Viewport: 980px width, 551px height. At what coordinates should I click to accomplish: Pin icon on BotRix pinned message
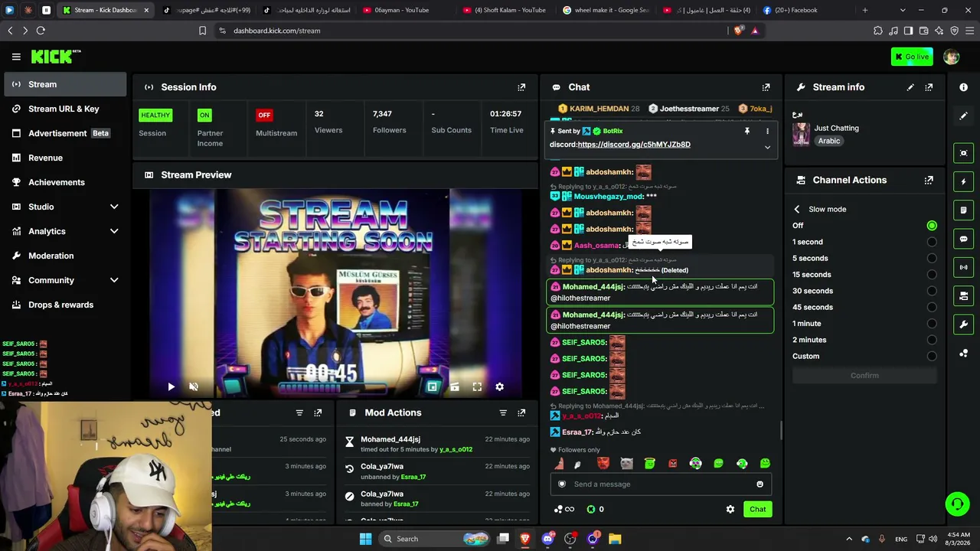747,131
